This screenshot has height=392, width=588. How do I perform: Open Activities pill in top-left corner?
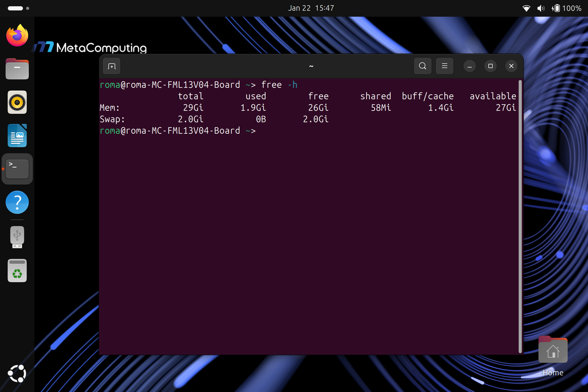click(x=19, y=8)
